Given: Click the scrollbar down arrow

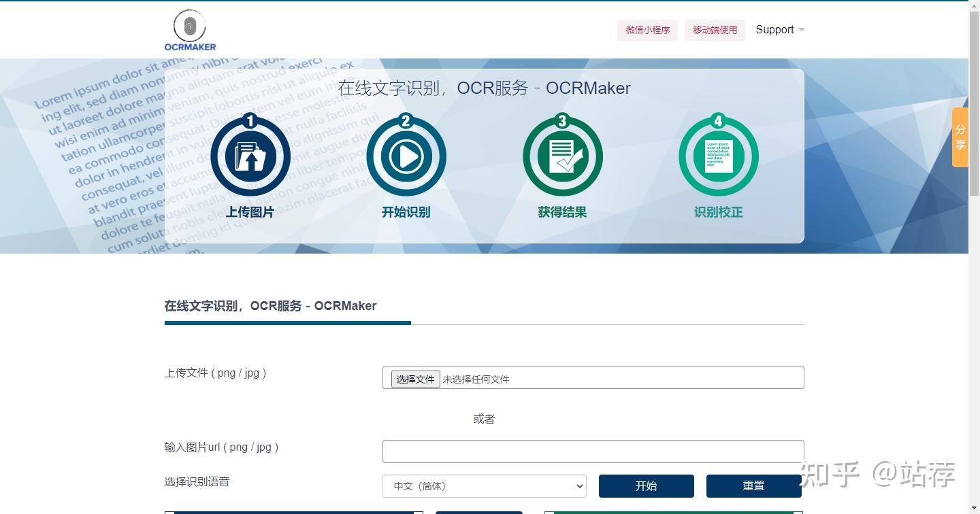Looking at the screenshot, I should pyautogui.click(x=974, y=509).
